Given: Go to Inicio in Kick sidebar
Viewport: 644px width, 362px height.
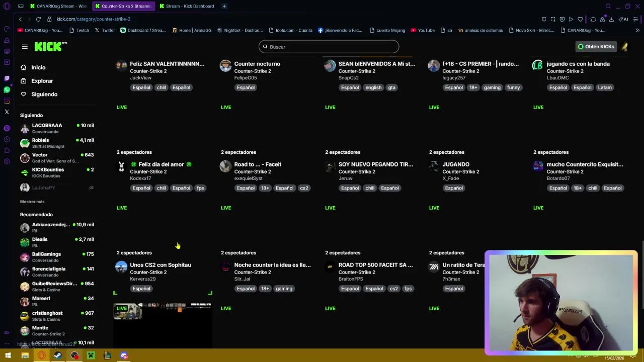Looking at the screenshot, I should [x=38, y=67].
